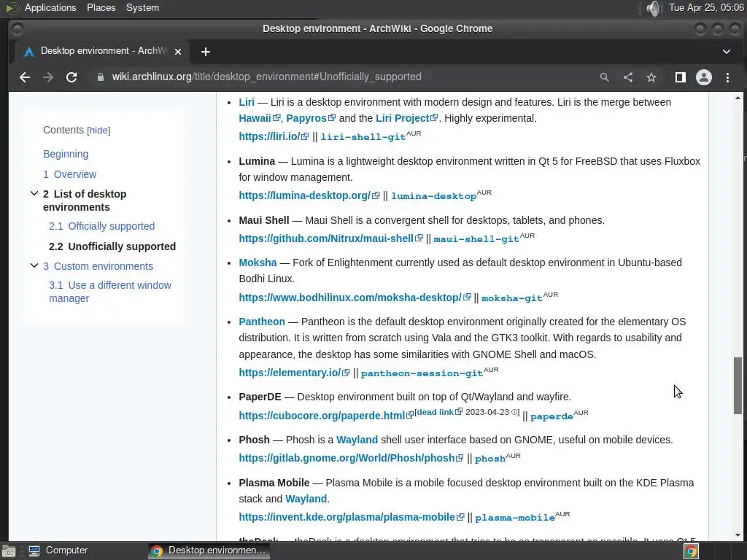Open Wayland link in Phosh description
The width and height of the screenshot is (747, 560).
point(357,440)
